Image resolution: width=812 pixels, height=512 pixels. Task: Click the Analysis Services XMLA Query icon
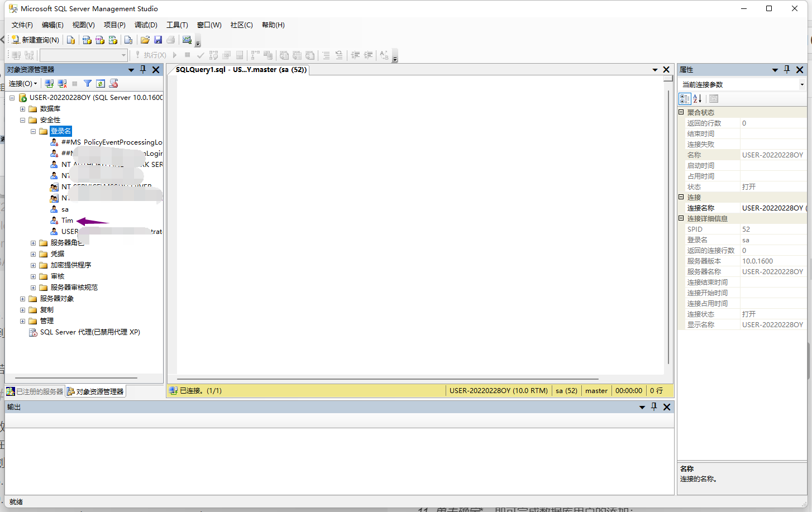point(113,40)
